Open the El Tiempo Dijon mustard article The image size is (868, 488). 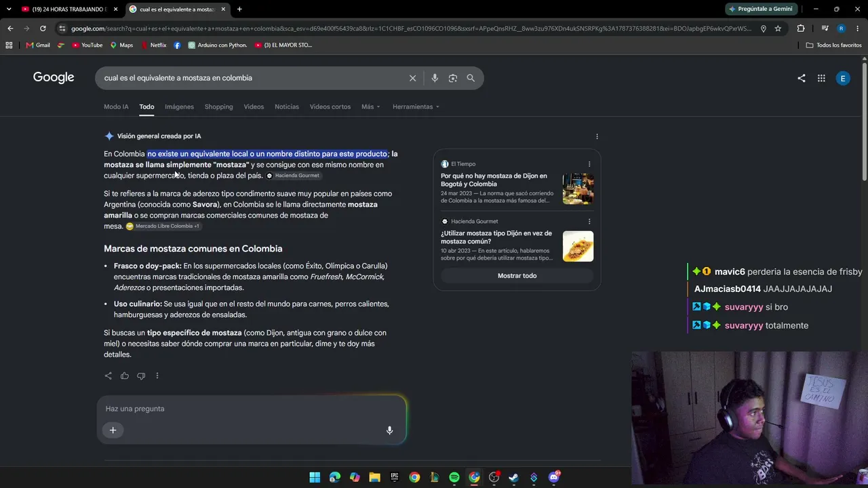pos(494,180)
